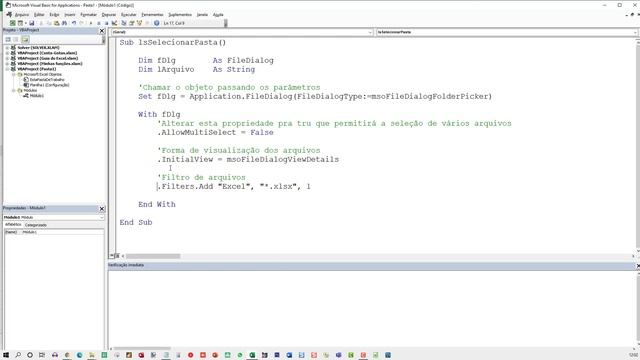The height and width of the screenshot is (360, 640).
Task: Click the green Excel icon on taskbar
Action: (x=252, y=355)
